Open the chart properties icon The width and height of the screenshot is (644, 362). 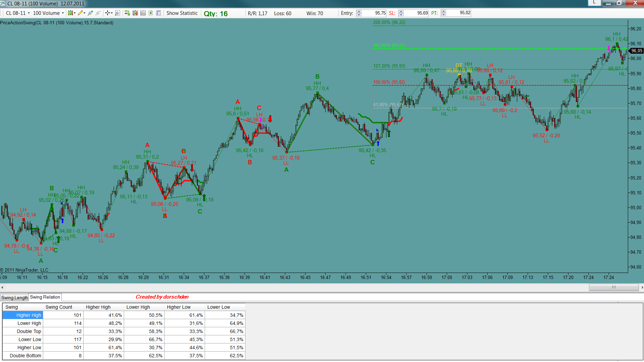tap(158, 13)
